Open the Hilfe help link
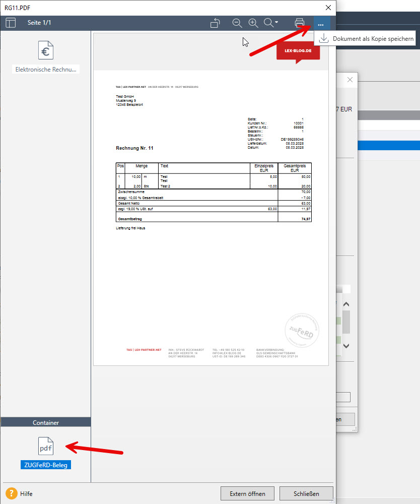This screenshot has height=504, width=420. pos(26,494)
